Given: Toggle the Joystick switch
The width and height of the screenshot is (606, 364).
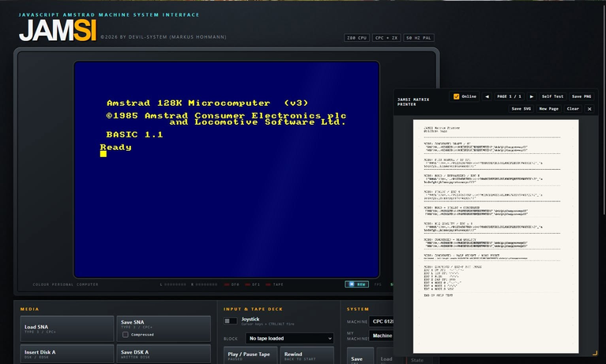Looking at the screenshot, I should [231, 321].
